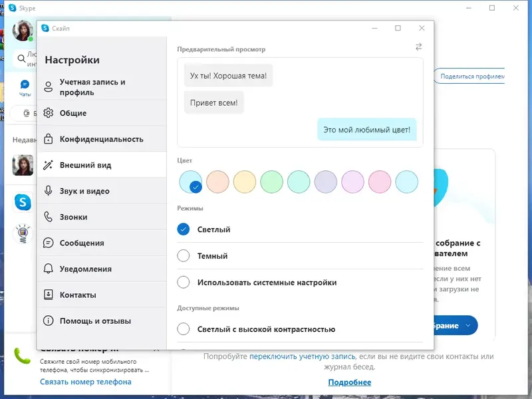Click the gear icon beside Общие

48,112
